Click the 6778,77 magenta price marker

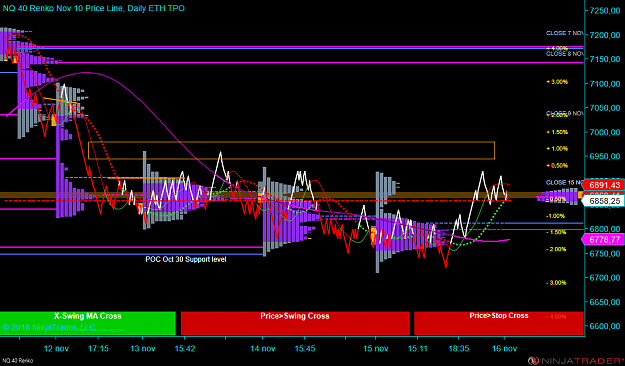click(603, 240)
